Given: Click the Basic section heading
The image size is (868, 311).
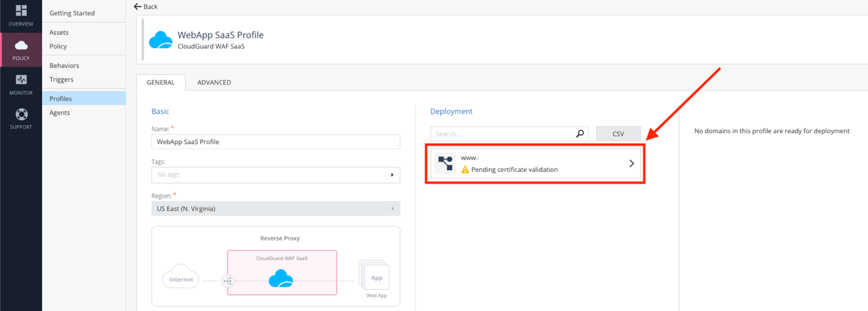Looking at the screenshot, I should click(160, 111).
